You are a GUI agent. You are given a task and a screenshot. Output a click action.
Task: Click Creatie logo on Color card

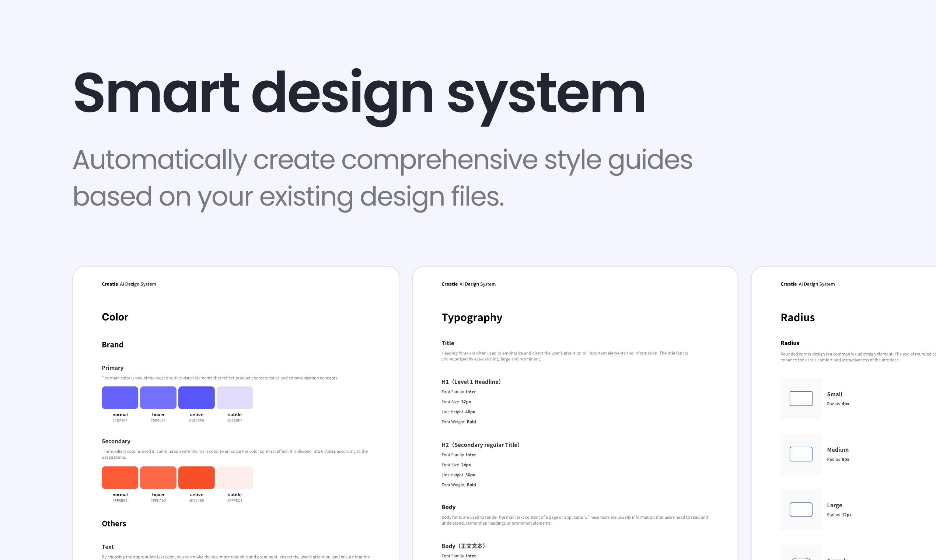tap(110, 284)
